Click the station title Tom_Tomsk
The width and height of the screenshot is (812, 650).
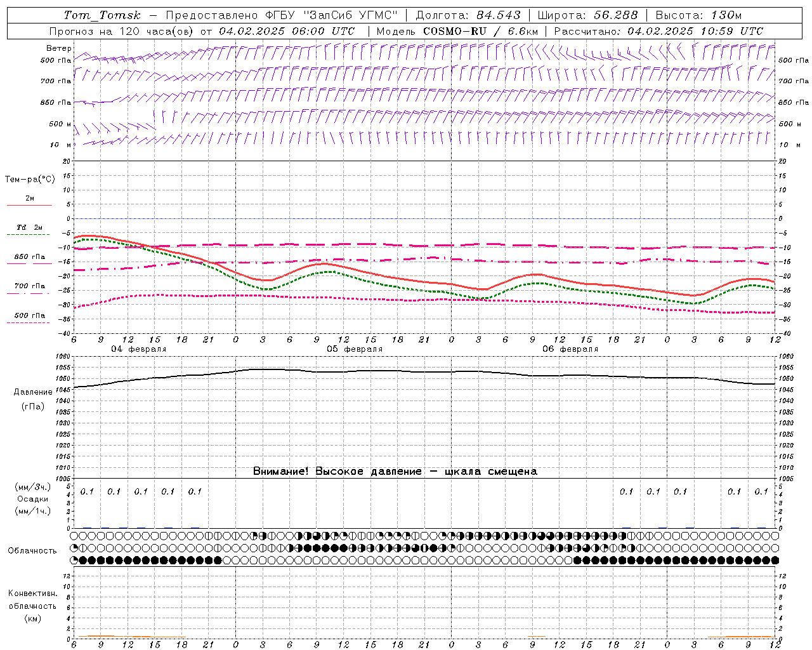coord(102,15)
